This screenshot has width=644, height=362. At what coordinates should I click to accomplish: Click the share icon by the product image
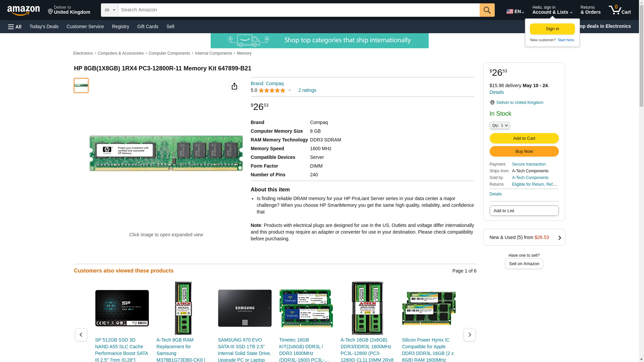coord(234,86)
